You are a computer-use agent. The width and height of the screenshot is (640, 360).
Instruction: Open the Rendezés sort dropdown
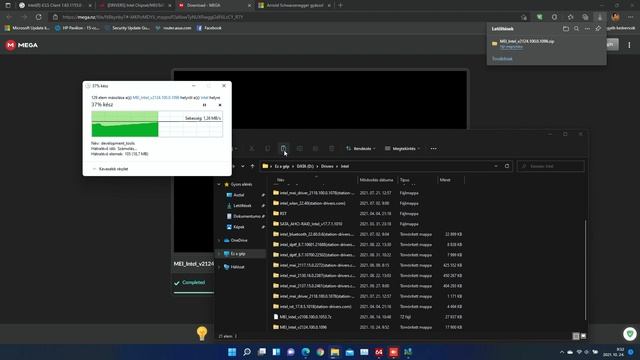tap(360, 149)
